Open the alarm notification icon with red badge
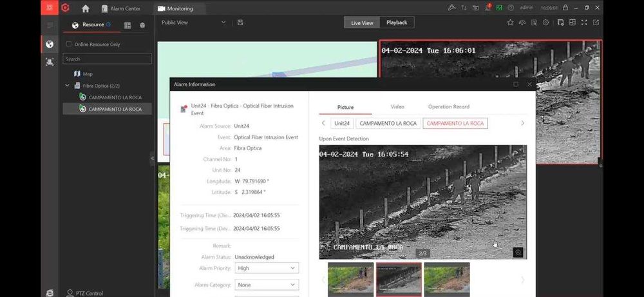 (x=488, y=7)
